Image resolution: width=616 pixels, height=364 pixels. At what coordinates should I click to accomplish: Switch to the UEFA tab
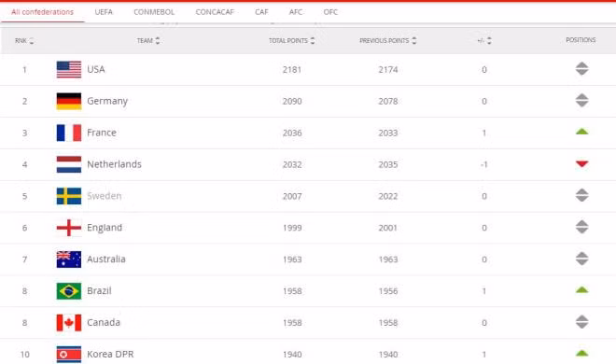tap(104, 12)
